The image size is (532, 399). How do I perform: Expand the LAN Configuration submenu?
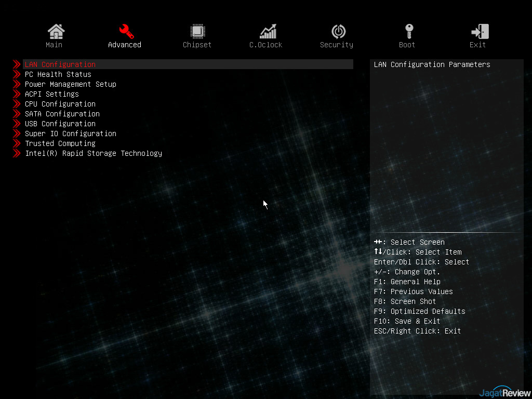(x=60, y=64)
